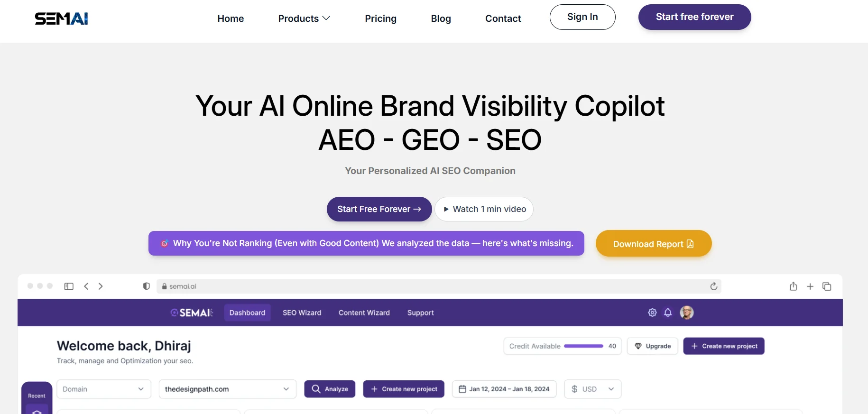The width and height of the screenshot is (868, 414).
Task: Play the Watch 1 min video
Action: pyautogui.click(x=484, y=209)
